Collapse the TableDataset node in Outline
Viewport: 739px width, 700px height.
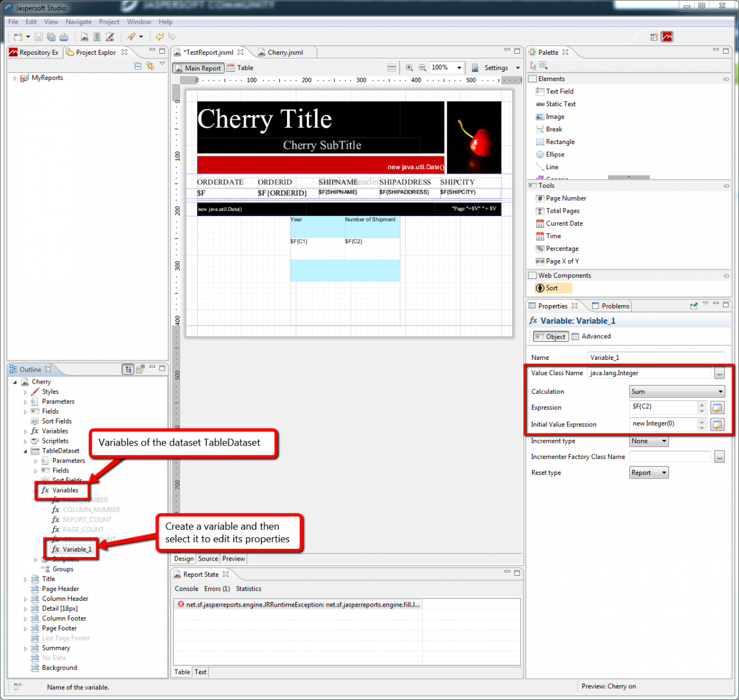point(25,452)
